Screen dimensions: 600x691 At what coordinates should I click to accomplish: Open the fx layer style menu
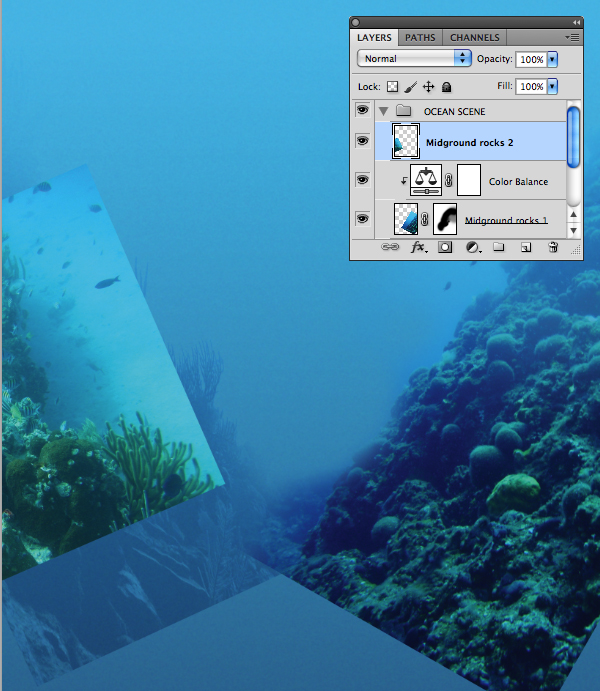tap(418, 247)
